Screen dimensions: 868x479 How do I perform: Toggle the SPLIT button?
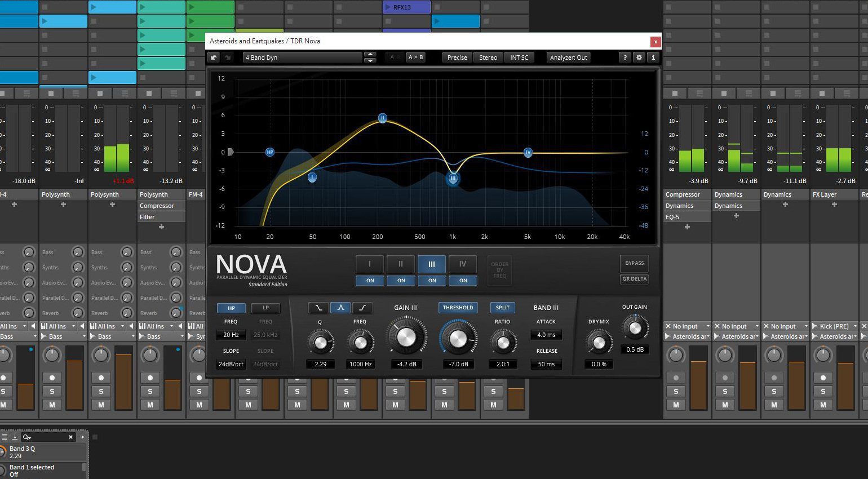503,308
